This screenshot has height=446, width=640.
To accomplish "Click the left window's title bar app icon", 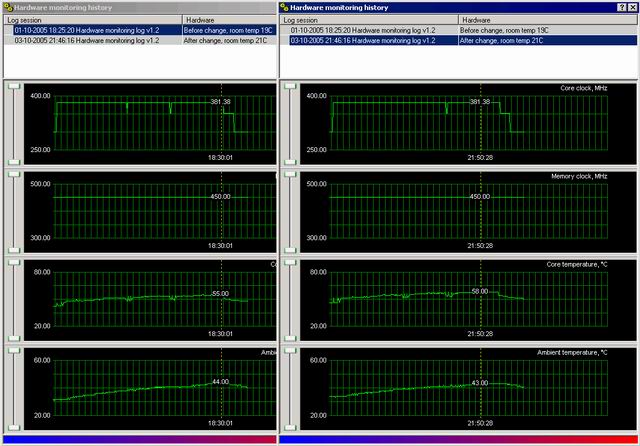I will click(7, 6).
